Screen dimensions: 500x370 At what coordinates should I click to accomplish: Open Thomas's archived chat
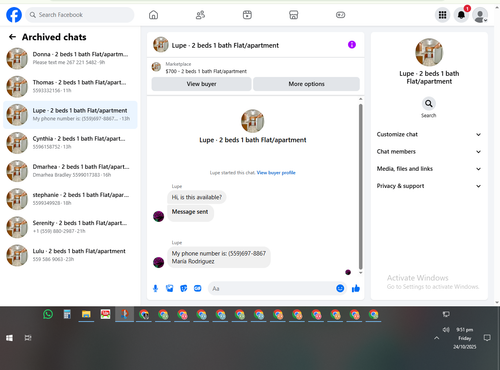(x=70, y=87)
